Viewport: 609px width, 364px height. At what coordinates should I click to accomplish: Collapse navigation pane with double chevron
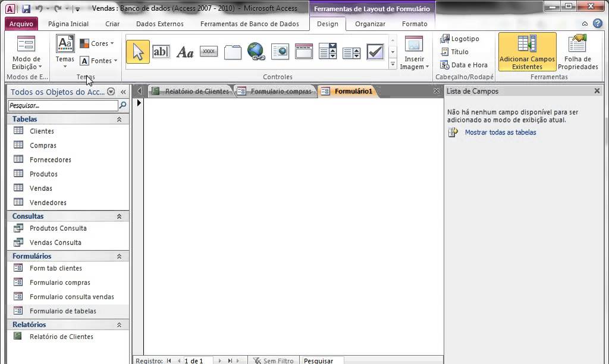pos(123,92)
